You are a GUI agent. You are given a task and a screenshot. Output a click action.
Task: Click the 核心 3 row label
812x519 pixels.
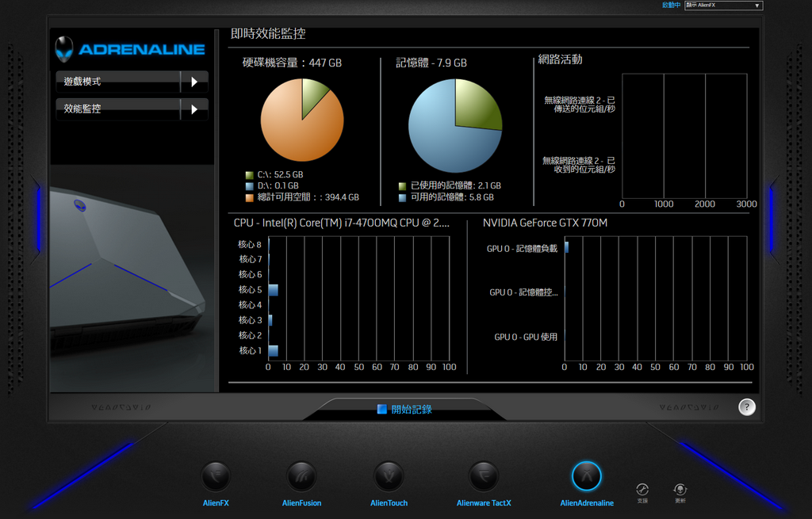pos(250,320)
